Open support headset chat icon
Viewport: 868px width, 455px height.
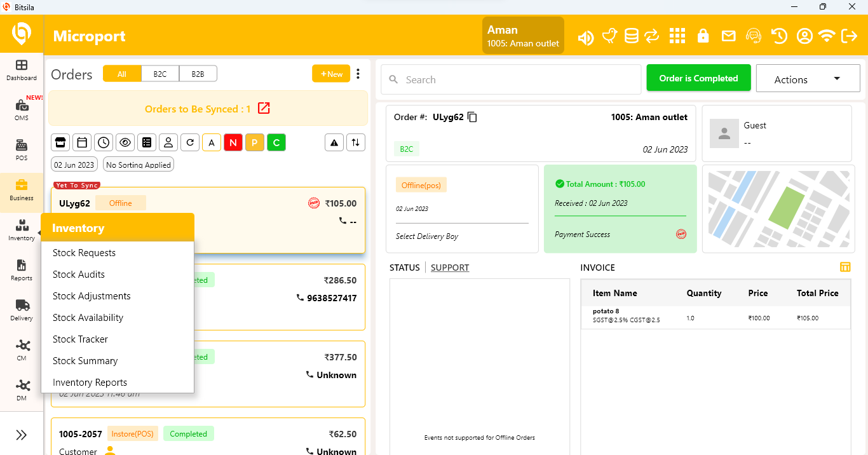click(754, 36)
